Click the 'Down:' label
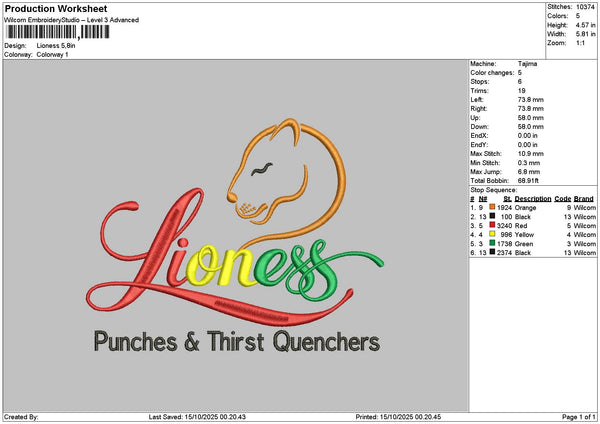This screenshot has height=424, width=600. pyautogui.click(x=479, y=127)
